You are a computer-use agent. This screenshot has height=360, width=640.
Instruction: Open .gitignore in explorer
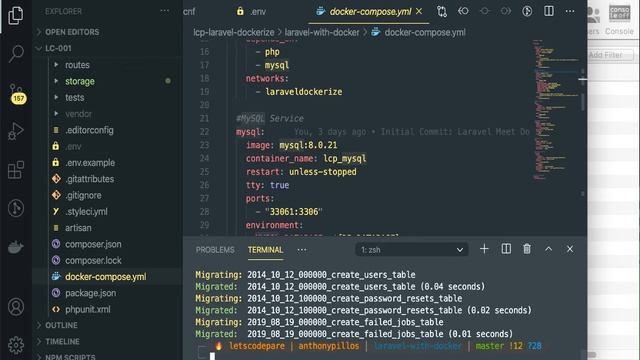coord(83,195)
